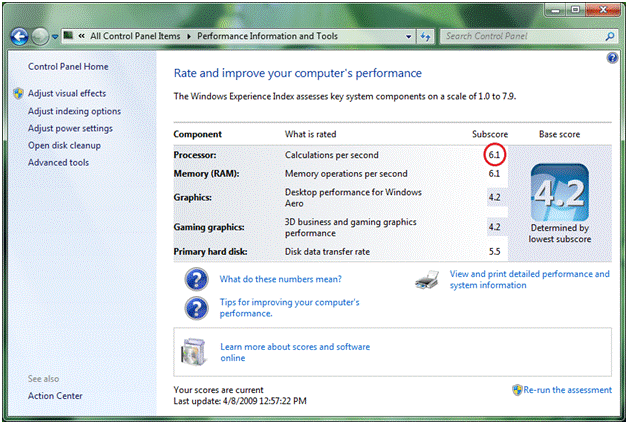Viewport: 628px width, 424px height.
Task: Click the Memory (RAM) subscore 6.1
Action: (x=494, y=173)
